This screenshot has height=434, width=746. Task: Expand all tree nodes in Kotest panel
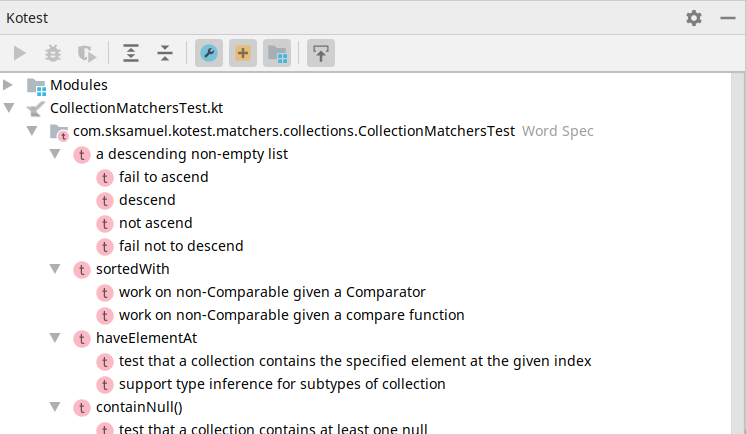(131, 53)
